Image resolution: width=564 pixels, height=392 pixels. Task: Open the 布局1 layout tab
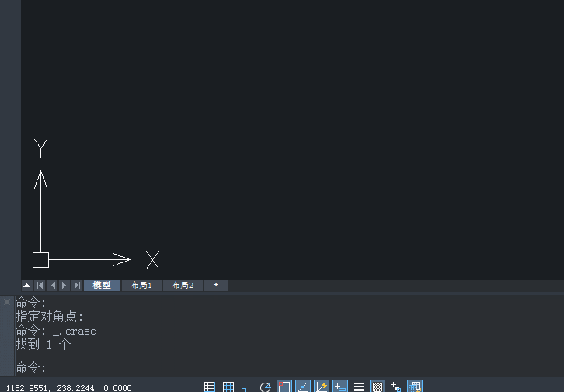click(141, 286)
